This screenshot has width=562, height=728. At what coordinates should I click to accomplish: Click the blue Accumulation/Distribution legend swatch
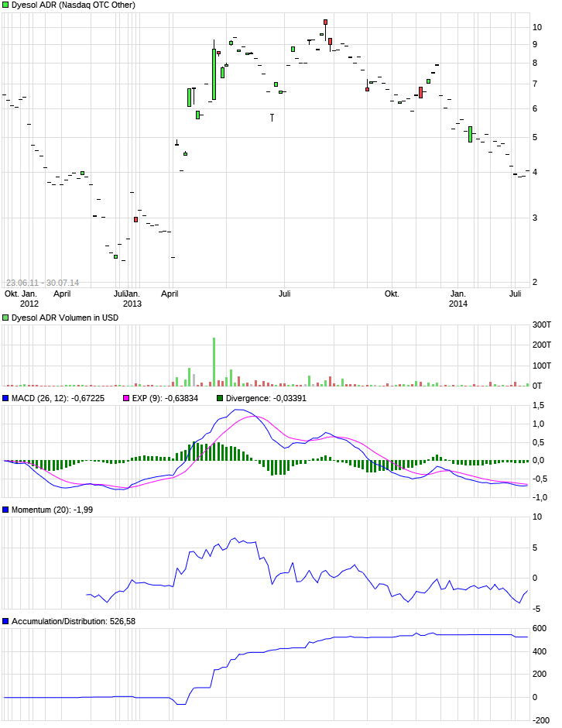(x=5, y=621)
